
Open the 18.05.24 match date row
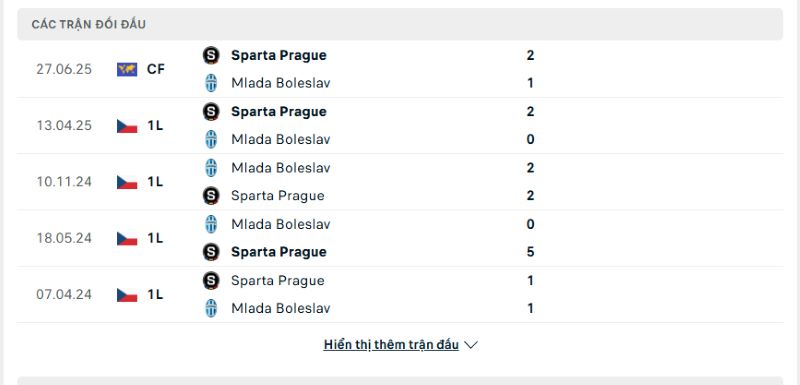[x=399, y=238]
